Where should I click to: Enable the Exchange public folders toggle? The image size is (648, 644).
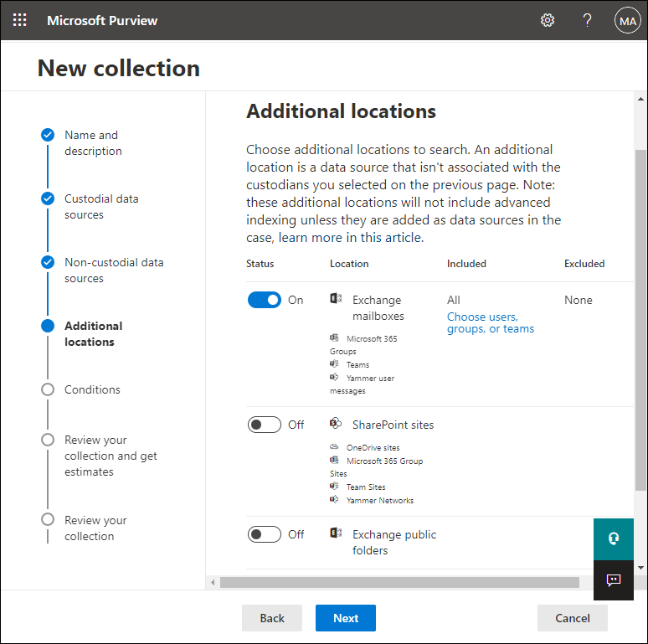pyautogui.click(x=265, y=534)
